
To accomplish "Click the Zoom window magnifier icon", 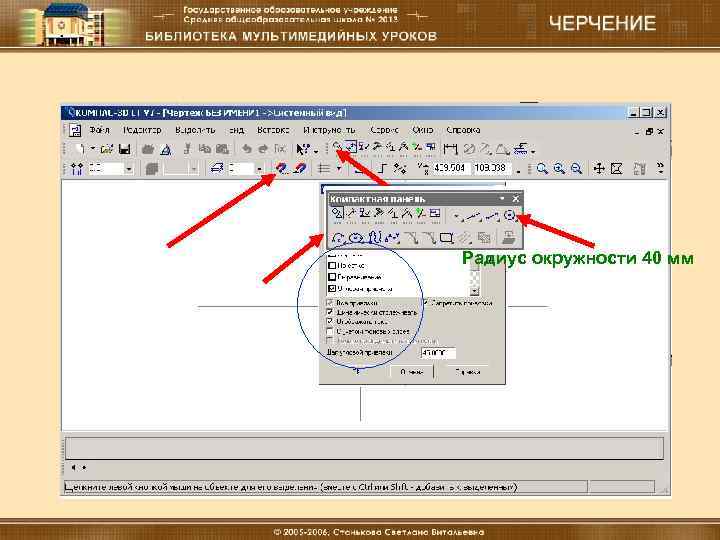I will [542, 169].
